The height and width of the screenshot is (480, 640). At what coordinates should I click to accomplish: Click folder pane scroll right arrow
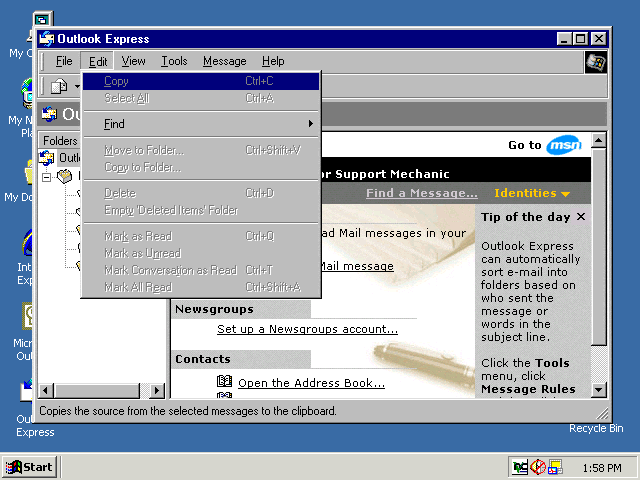click(x=157, y=391)
